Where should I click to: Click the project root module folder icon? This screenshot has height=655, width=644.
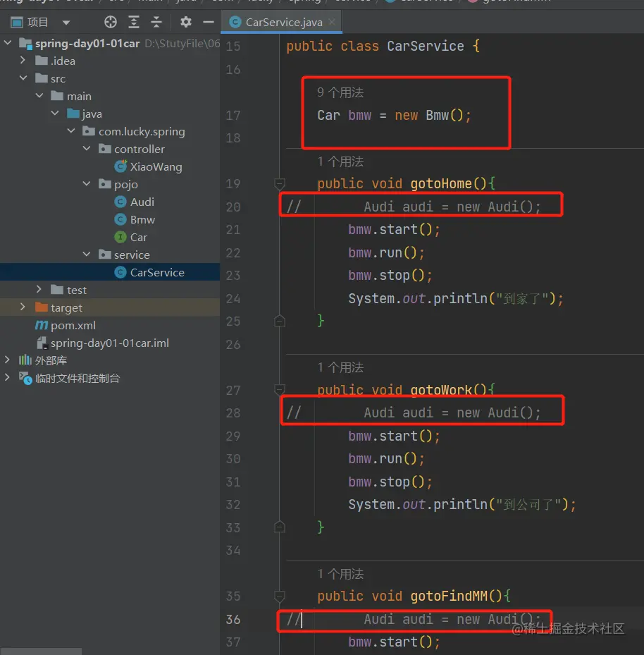click(25, 44)
